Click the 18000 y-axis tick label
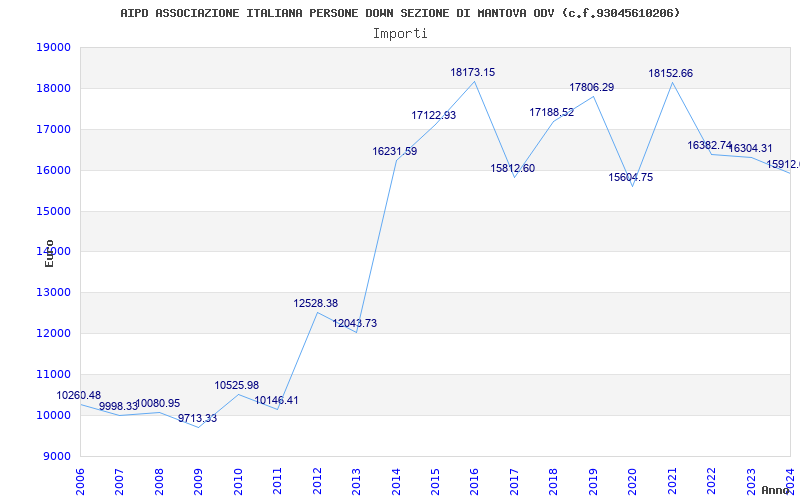 pos(53,88)
